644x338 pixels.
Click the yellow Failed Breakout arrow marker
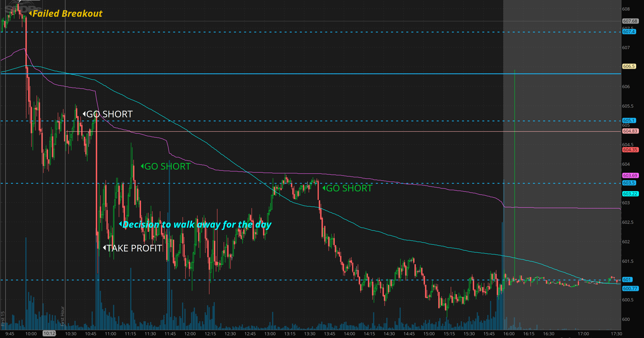[x=30, y=13]
